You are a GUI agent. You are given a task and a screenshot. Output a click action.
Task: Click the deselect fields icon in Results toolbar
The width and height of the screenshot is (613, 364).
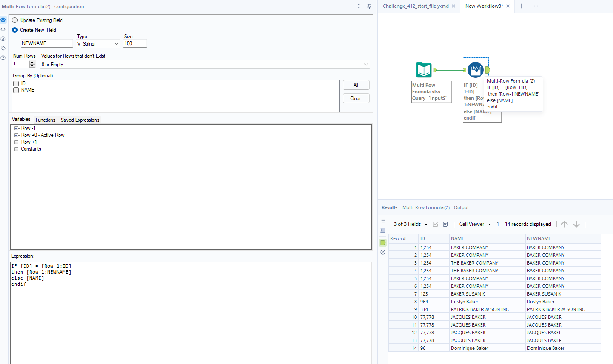445,224
